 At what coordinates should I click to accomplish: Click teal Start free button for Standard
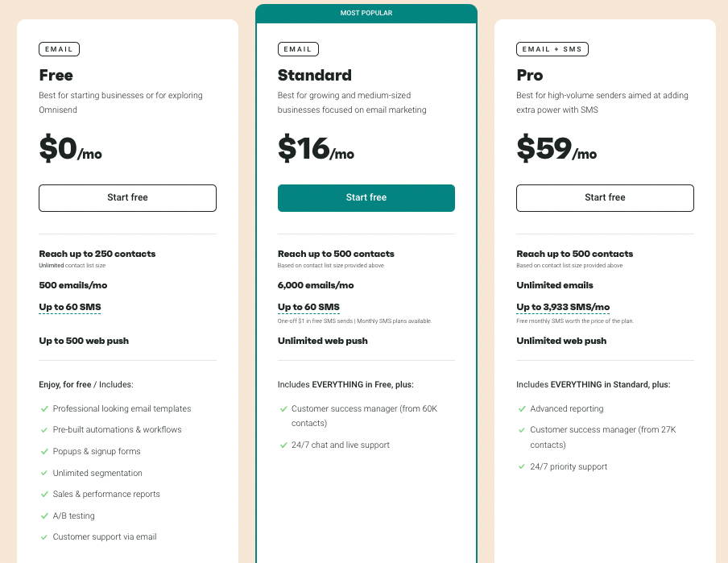coord(366,198)
